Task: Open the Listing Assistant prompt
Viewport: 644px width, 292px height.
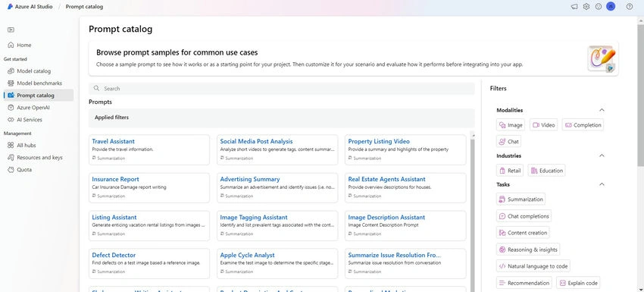Action: pyautogui.click(x=149, y=226)
